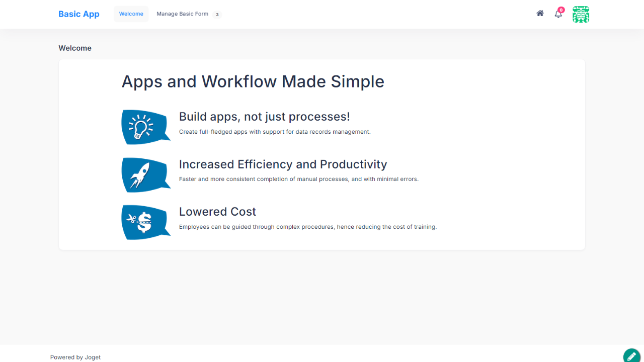Click the rocket speech bubble icon
The width and height of the screenshot is (644, 362).
144,175
